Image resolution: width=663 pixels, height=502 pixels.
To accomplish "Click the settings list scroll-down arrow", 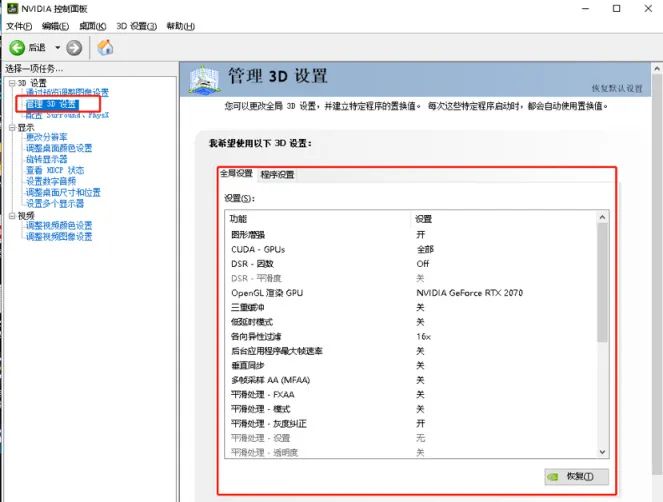I will tap(602, 452).
